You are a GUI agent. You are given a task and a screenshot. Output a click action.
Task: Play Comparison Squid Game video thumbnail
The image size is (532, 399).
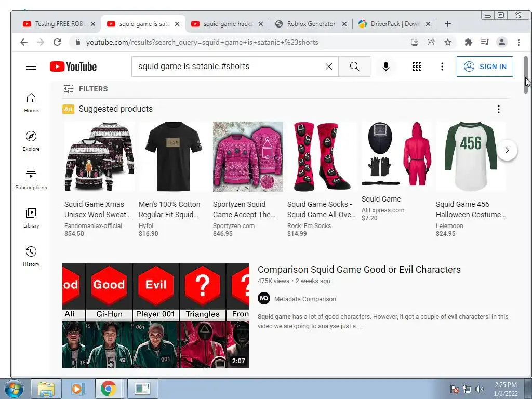point(156,315)
